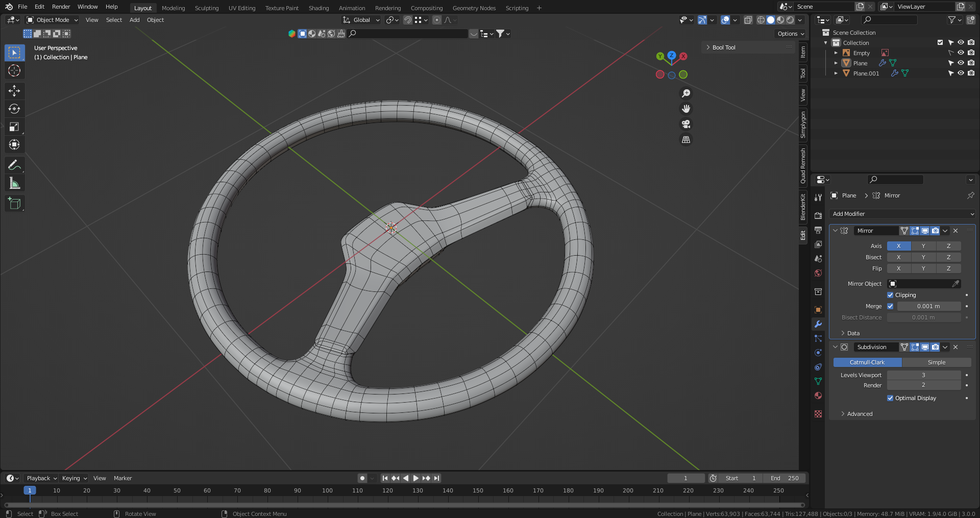Image resolution: width=980 pixels, height=518 pixels.
Task: Toggle camera view in viewport
Action: click(x=686, y=124)
